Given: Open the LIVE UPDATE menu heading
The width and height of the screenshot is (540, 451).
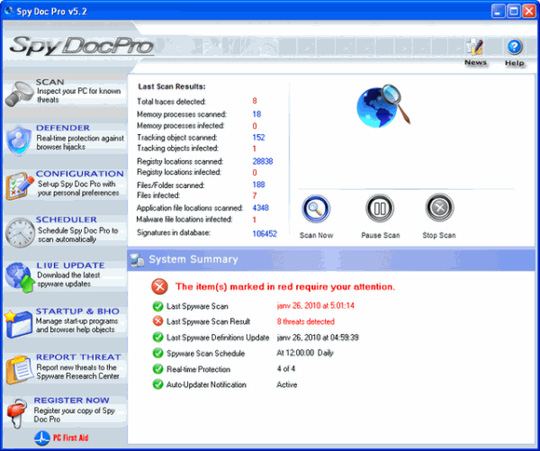Looking at the screenshot, I should (x=71, y=265).
